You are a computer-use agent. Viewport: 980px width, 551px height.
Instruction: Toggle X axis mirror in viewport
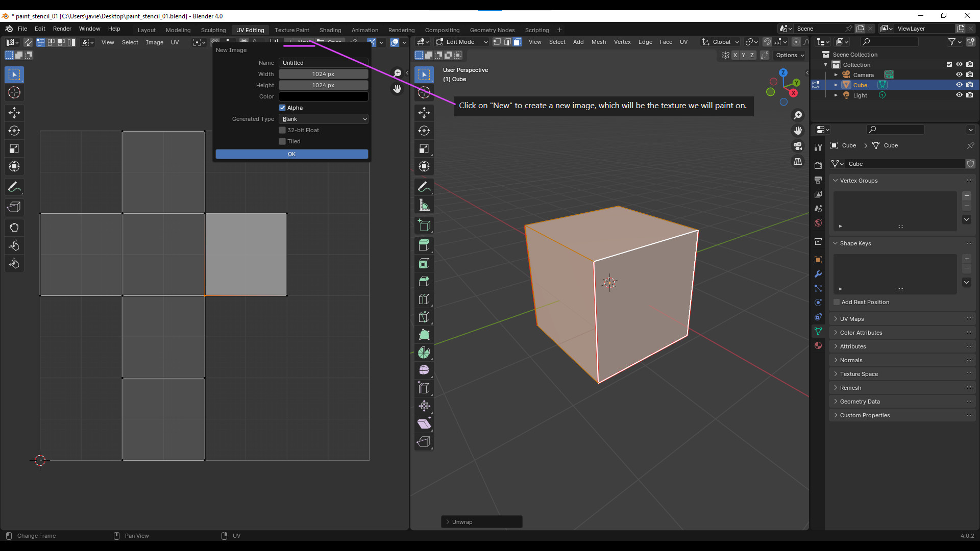point(735,55)
